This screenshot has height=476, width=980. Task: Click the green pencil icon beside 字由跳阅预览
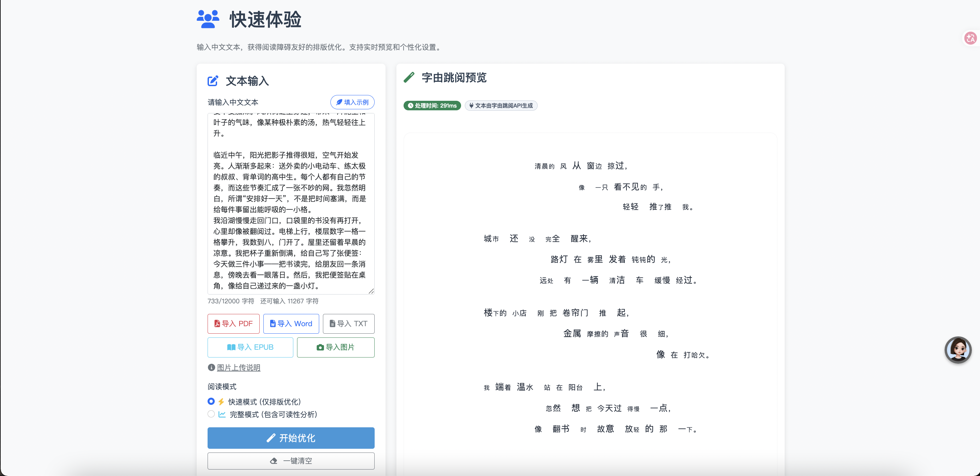click(409, 77)
